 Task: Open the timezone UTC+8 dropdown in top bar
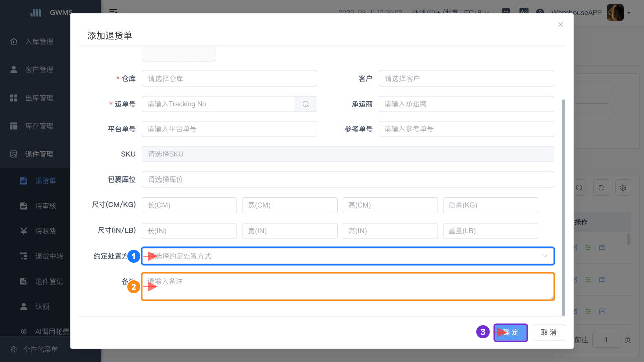[x=451, y=12]
